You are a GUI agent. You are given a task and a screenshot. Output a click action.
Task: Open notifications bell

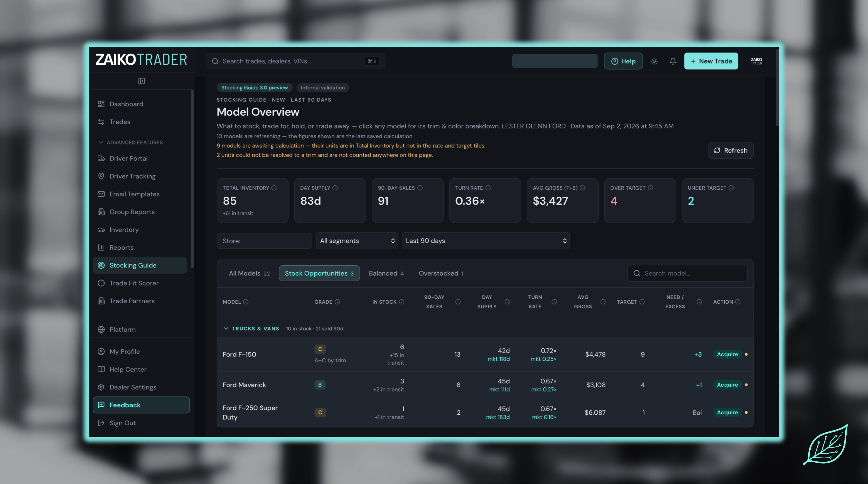(673, 61)
